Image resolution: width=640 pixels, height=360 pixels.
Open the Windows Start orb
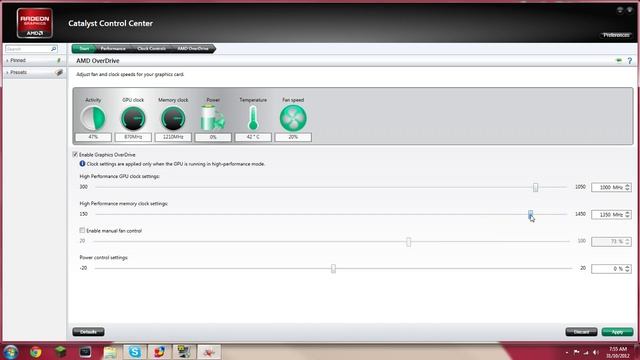[x=11, y=352]
